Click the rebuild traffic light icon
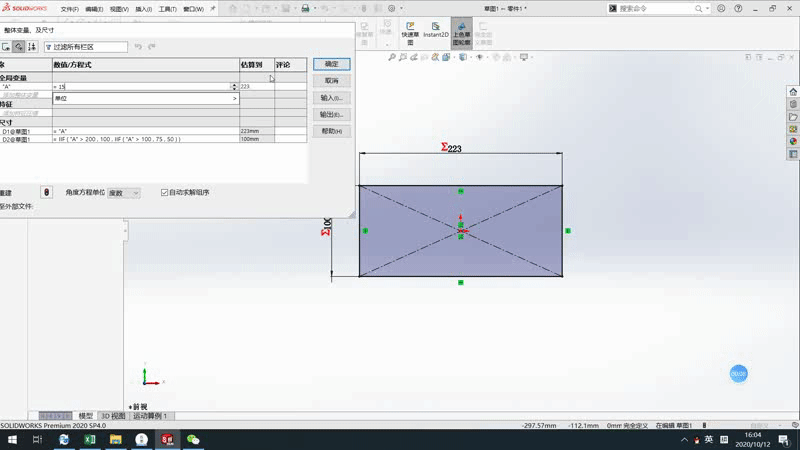 (x=46, y=192)
